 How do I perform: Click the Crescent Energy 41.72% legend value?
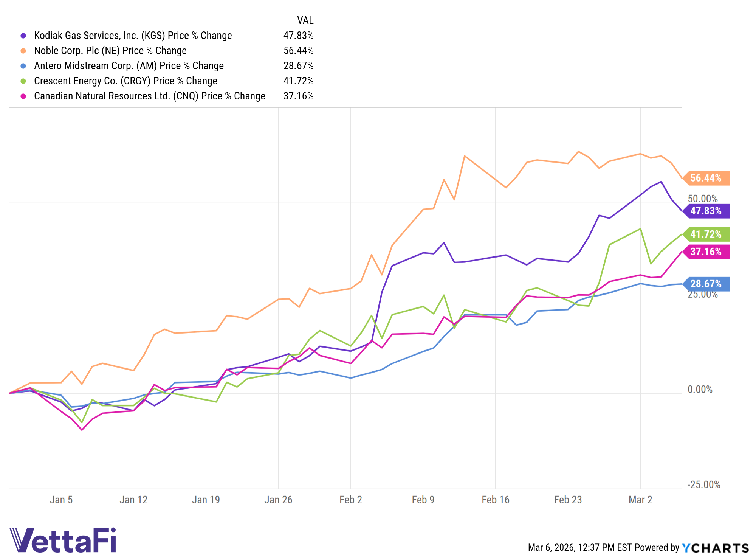click(299, 81)
